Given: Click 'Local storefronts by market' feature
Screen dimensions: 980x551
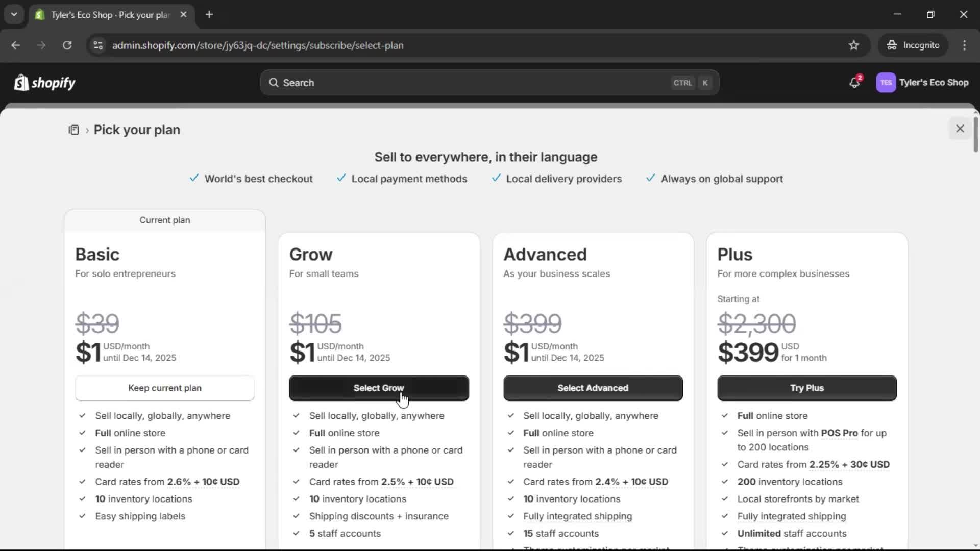Looking at the screenshot, I should [x=798, y=499].
